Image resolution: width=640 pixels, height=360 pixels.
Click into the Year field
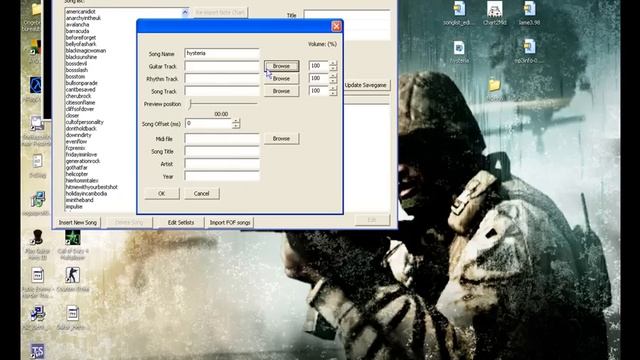click(x=222, y=176)
